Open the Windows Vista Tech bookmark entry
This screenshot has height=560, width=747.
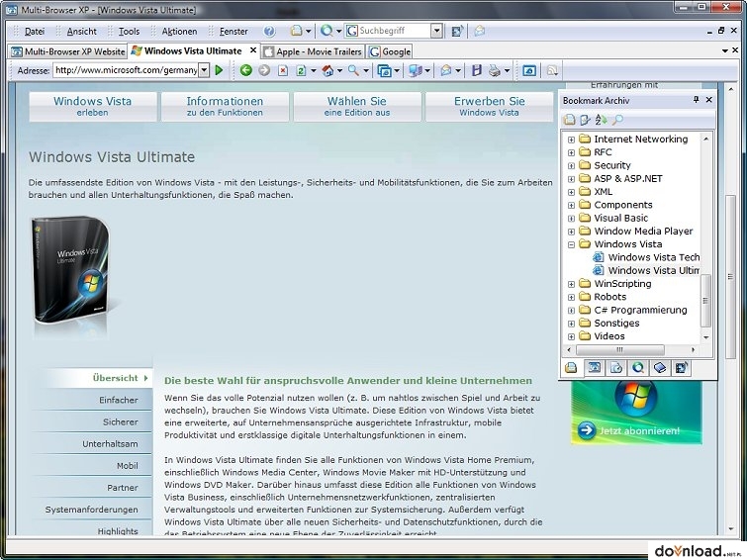pyautogui.click(x=654, y=257)
